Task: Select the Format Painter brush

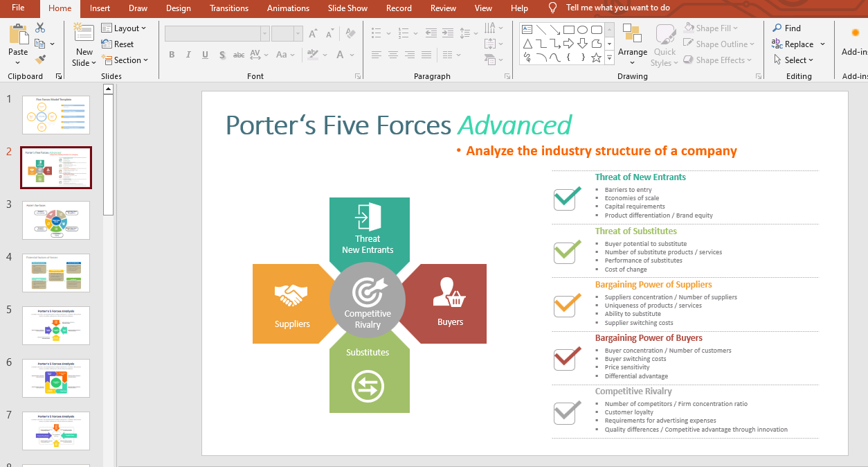Action: point(40,60)
